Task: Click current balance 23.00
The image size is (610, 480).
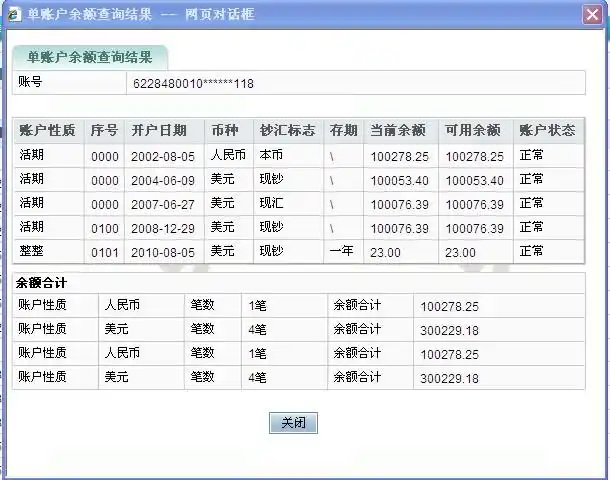Action: pyautogui.click(x=385, y=253)
